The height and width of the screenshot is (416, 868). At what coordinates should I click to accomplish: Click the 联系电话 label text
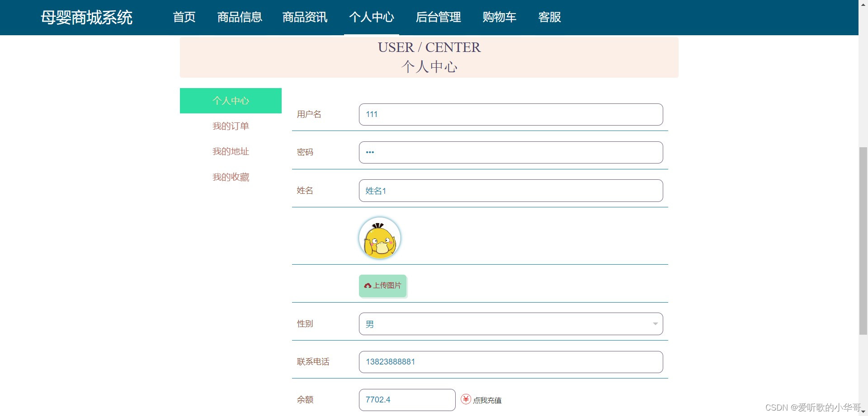(x=313, y=362)
